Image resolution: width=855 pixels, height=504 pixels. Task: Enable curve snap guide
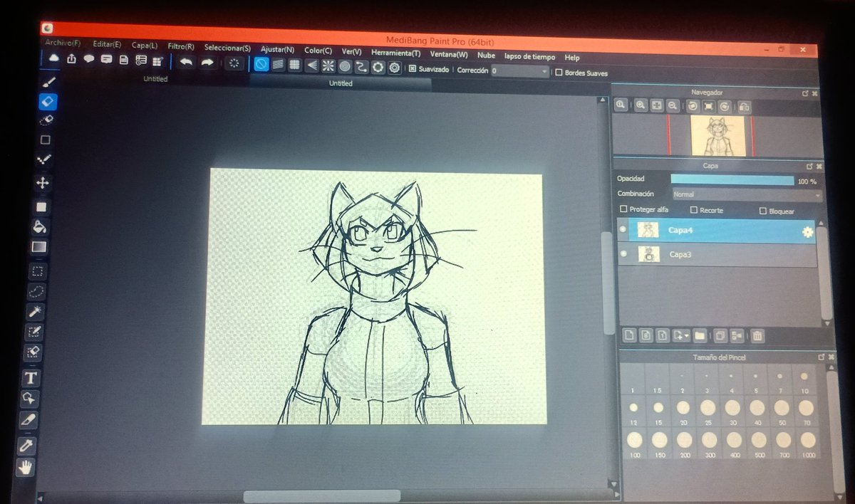361,67
